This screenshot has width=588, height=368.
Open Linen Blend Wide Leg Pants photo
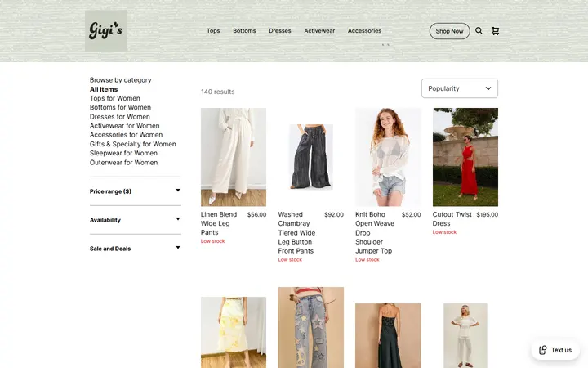pyautogui.click(x=234, y=157)
